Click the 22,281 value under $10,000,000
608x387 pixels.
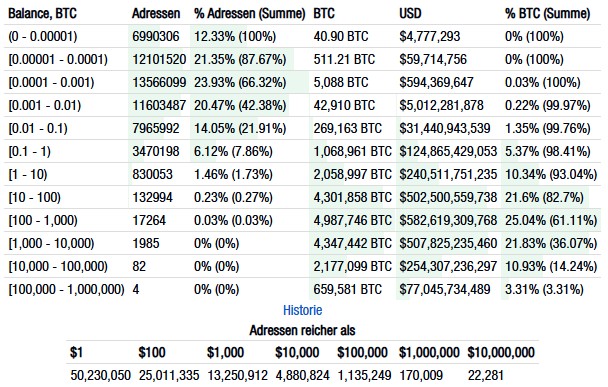tap(485, 375)
